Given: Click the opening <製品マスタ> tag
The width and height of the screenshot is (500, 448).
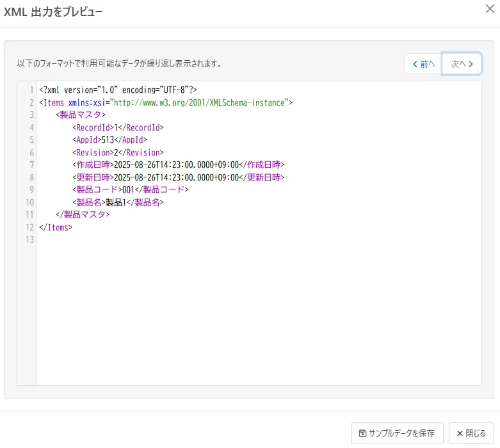Looking at the screenshot, I should [81, 115].
